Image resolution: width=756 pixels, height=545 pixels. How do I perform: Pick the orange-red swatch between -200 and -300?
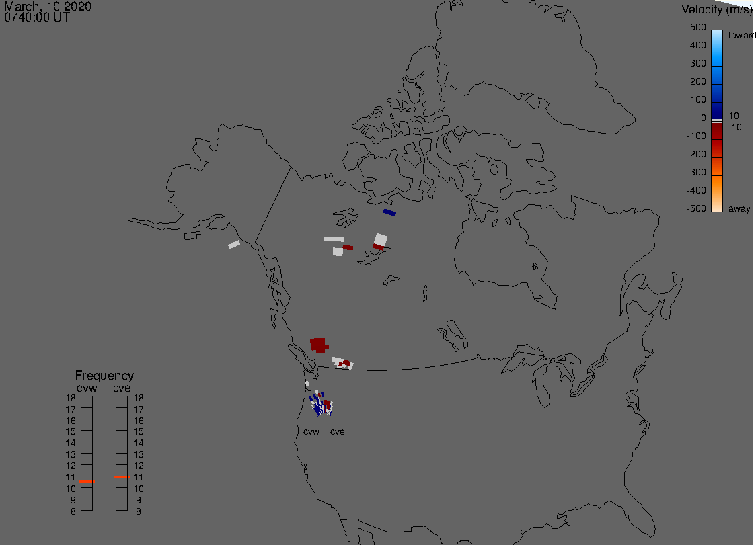pyautogui.click(x=717, y=167)
